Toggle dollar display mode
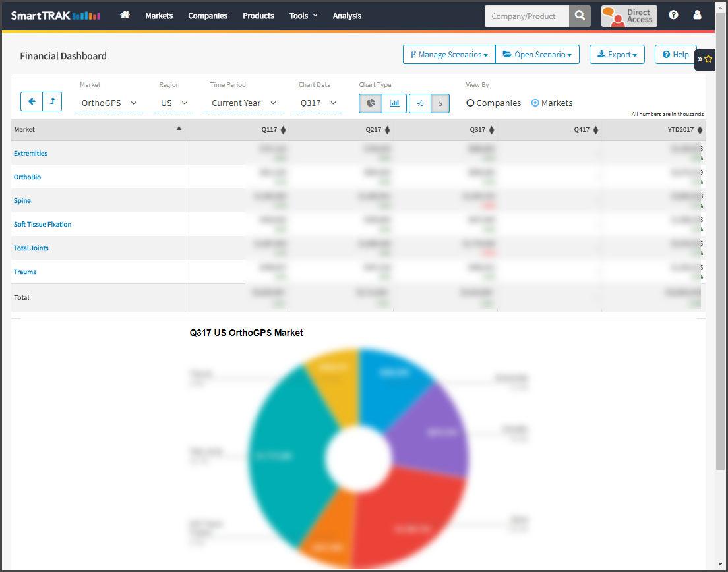This screenshot has width=728, height=572. click(x=440, y=103)
